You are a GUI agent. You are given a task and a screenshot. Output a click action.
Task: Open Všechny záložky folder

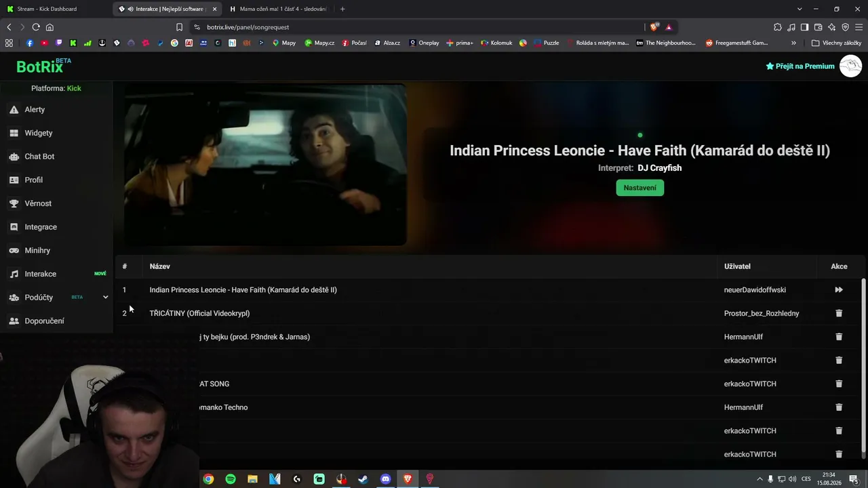pos(836,43)
